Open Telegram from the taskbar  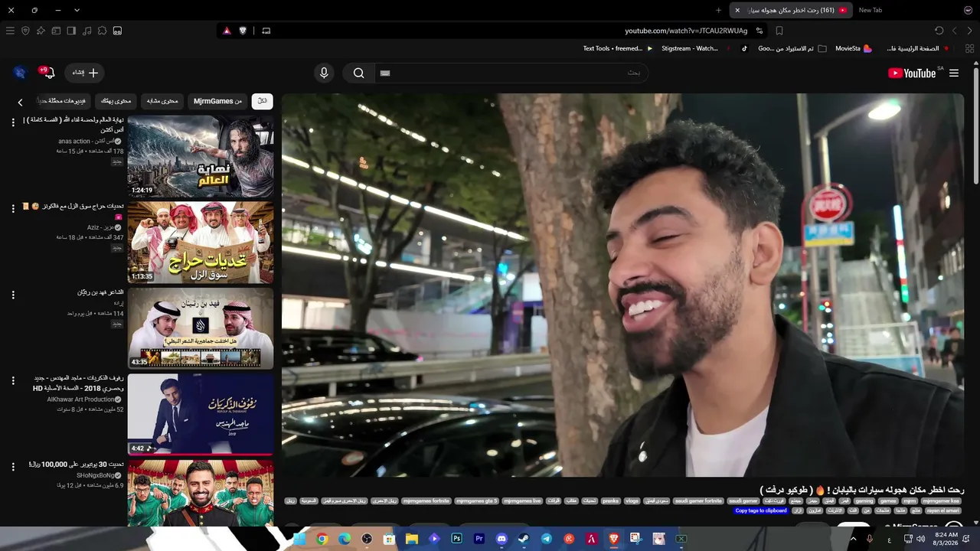pos(546,539)
